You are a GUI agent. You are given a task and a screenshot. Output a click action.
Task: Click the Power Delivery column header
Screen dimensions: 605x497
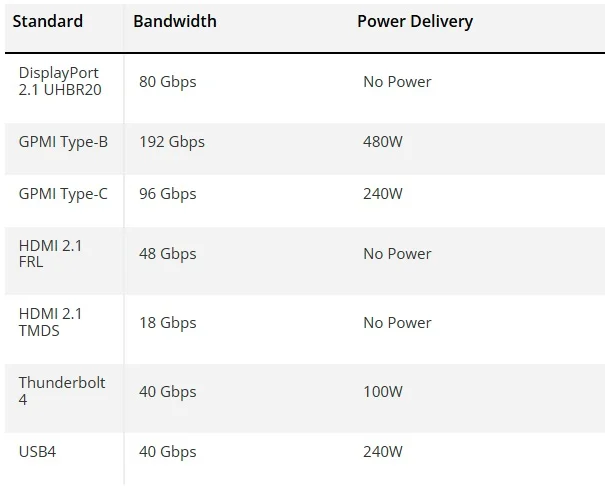click(415, 21)
